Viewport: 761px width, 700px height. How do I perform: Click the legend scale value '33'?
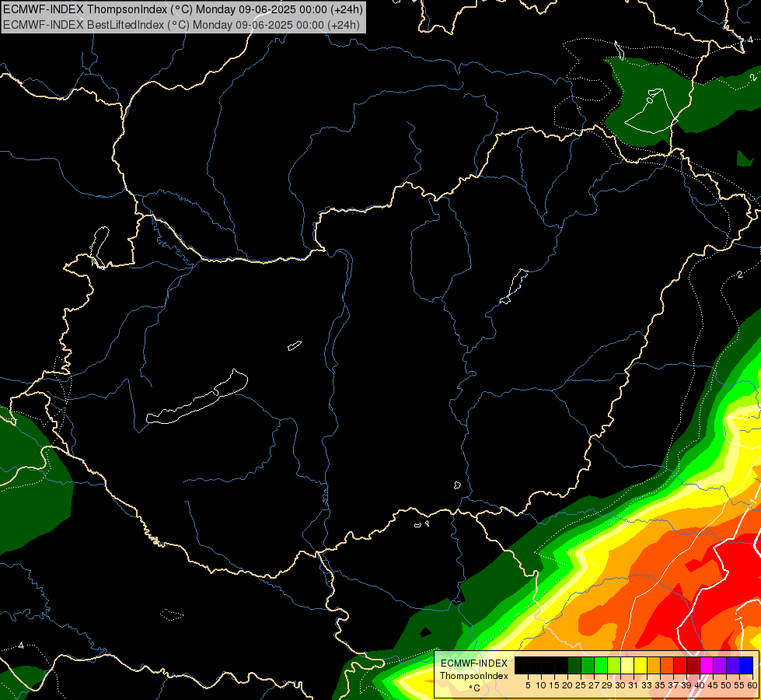(647, 685)
